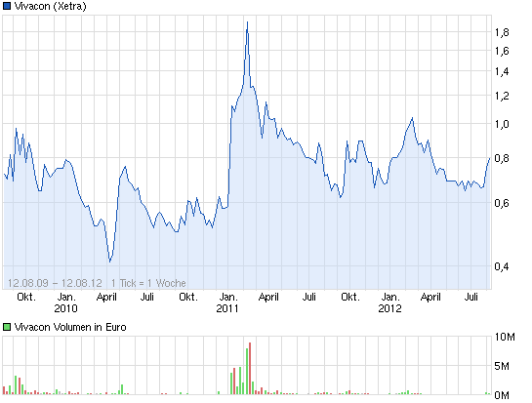
Task: Click the 2010 year label
Action: click(65, 308)
